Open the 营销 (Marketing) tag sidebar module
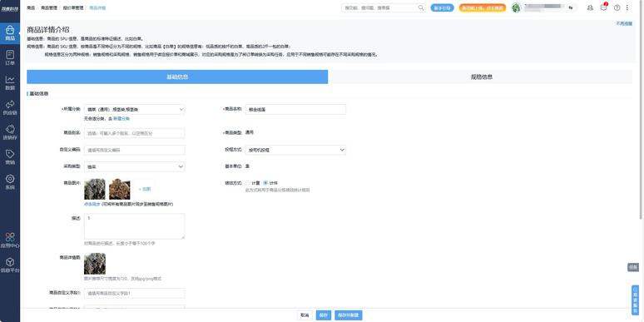The image size is (644, 322). (10, 157)
